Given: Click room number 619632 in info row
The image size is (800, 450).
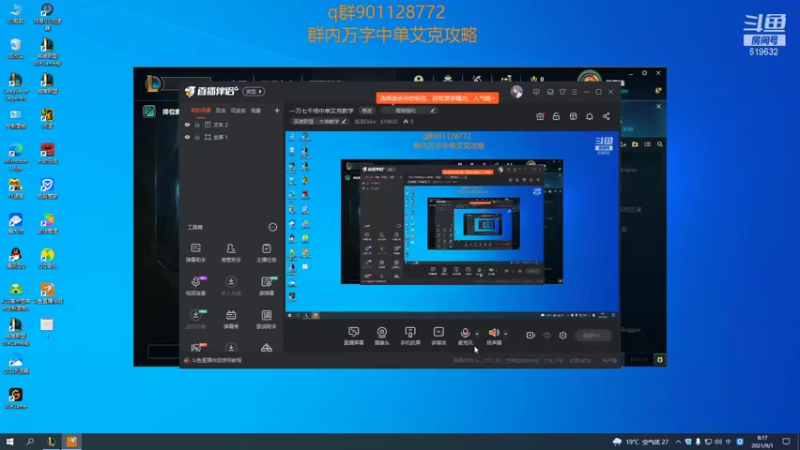Looking at the screenshot, I should point(389,121).
